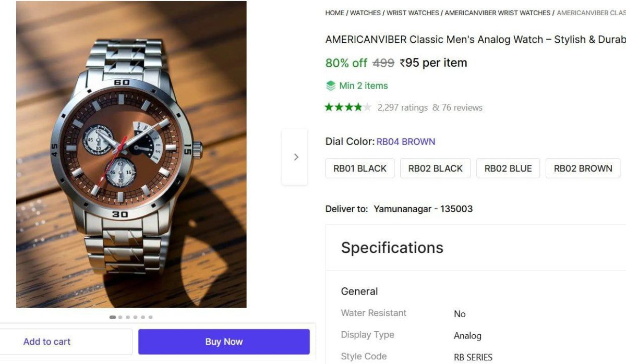Open the 76 reviews link

click(x=462, y=107)
